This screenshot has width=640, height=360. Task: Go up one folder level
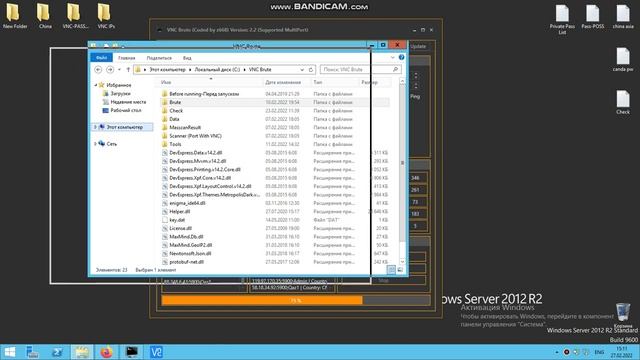pyautogui.click(x=128, y=70)
